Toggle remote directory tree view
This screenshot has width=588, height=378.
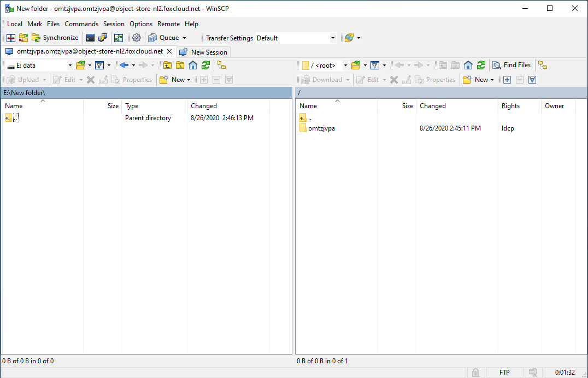[543, 65]
